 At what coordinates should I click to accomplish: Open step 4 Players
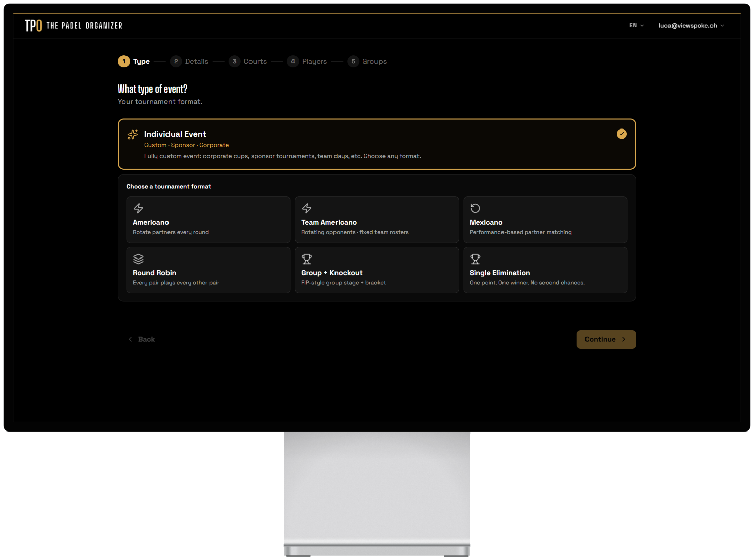click(x=307, y=61)
